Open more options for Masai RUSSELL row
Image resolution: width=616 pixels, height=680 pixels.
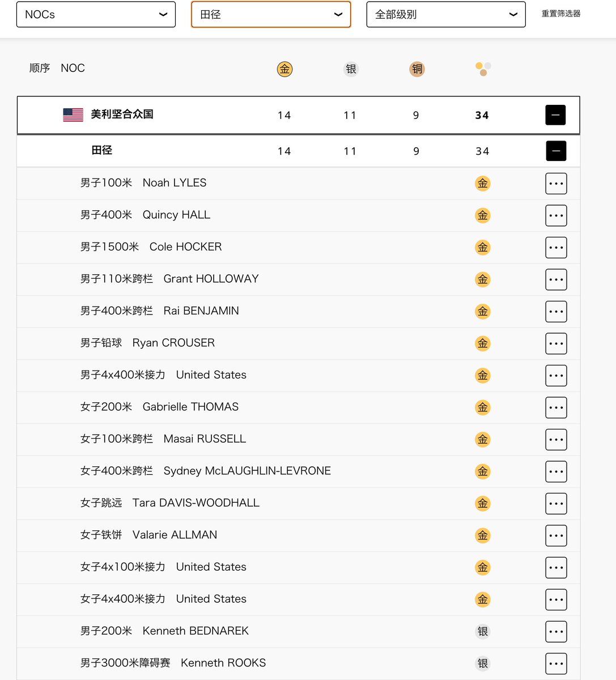point(556,440)
